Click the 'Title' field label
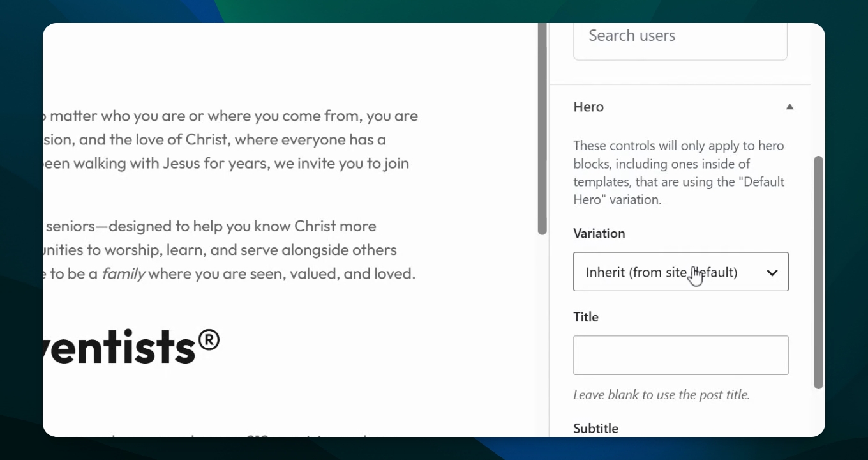868x460 pixels. tap(586, 317)
